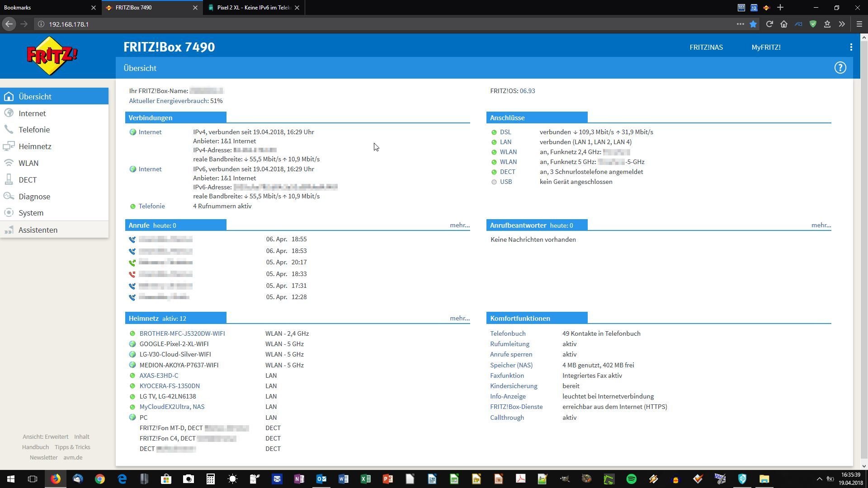The image size is (868, 488).
Task: Open Diagnose in the sidebar
Action: [x=54, y=197]
